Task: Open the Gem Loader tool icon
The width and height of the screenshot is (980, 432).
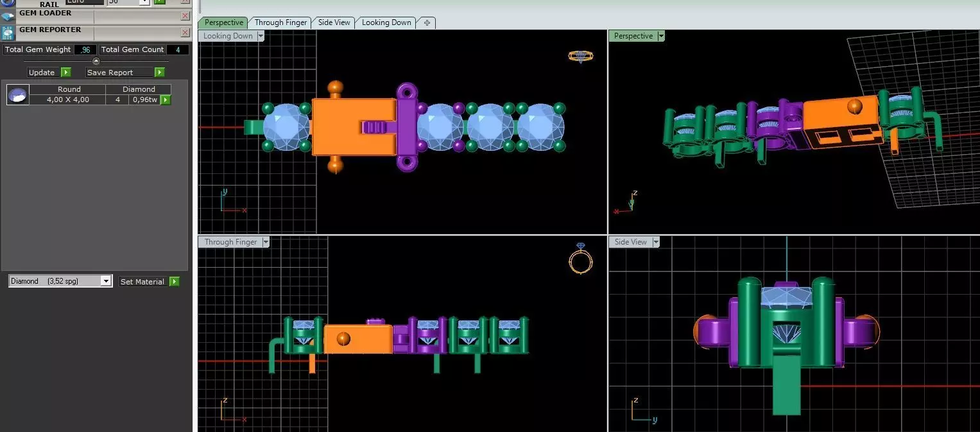Action: (x=8, y=16)
